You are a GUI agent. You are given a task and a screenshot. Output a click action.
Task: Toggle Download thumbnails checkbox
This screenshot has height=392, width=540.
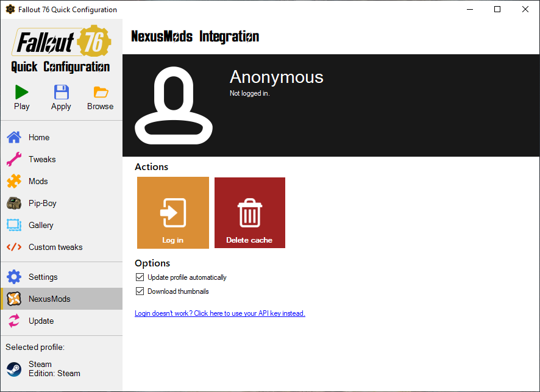coord(140,291)
